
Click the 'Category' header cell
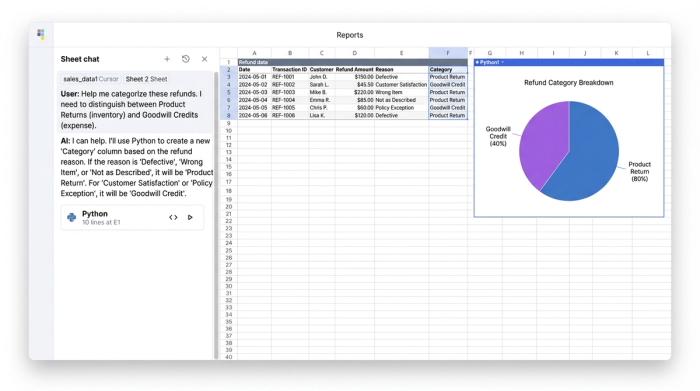pyautogui.click(x=448, y=70)
